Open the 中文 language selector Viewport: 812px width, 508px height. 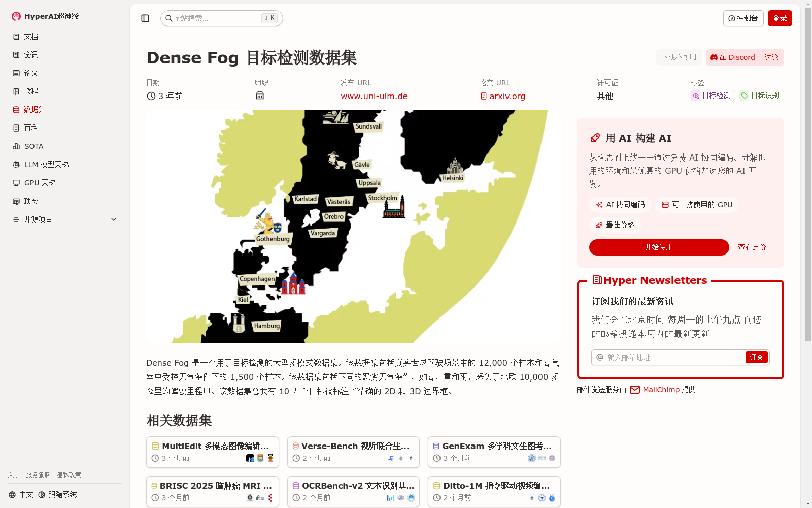pyautogui.click(x=21, y=495)
